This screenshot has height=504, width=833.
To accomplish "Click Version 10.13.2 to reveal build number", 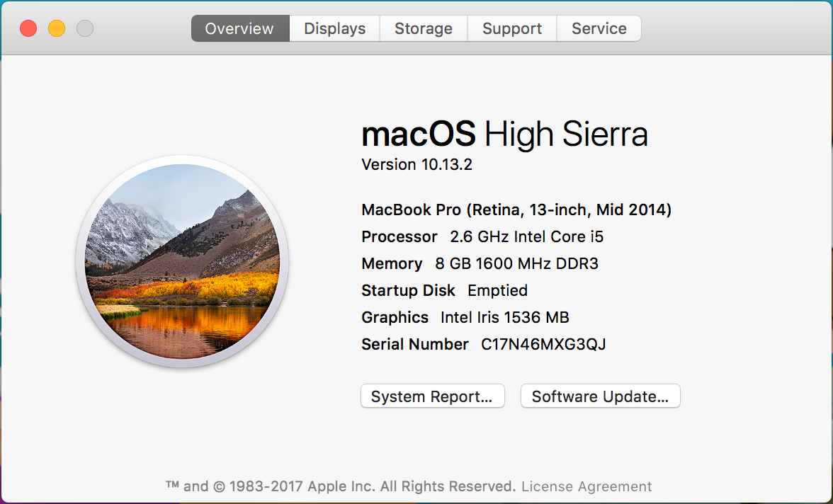I will tap(416, 165).
